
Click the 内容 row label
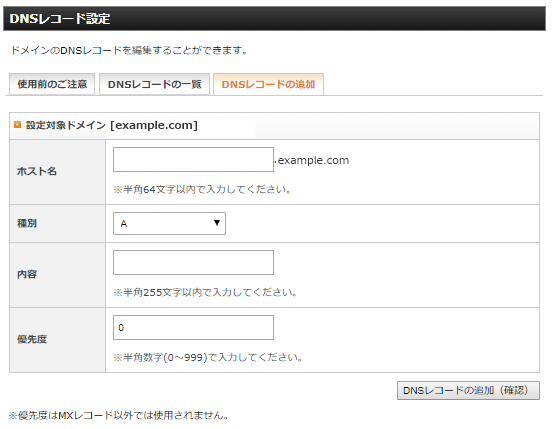click(x=27, y=274)
